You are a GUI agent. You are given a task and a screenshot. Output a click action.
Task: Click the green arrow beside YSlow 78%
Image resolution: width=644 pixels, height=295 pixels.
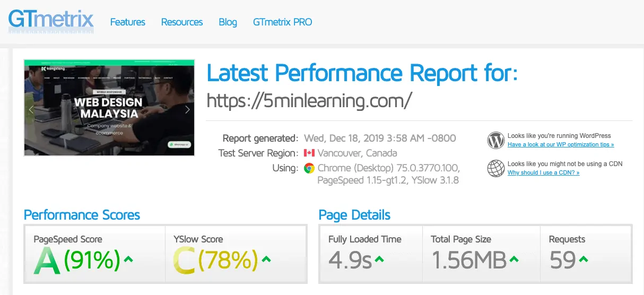pyautogui.click(x=266, y=259)
